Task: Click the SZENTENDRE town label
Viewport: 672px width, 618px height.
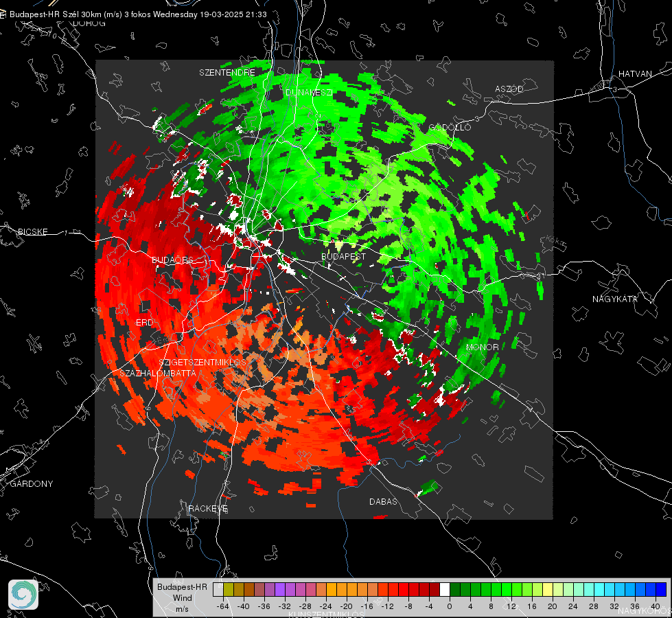Action: click(x=227, y=73)
